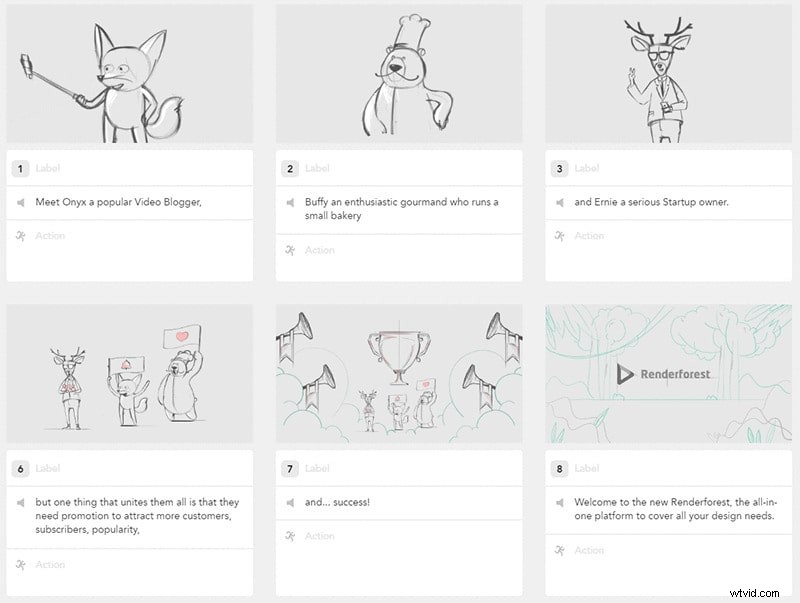Click the speaker icon on scene 6
The image size is (800, 603).
point(21,502)
